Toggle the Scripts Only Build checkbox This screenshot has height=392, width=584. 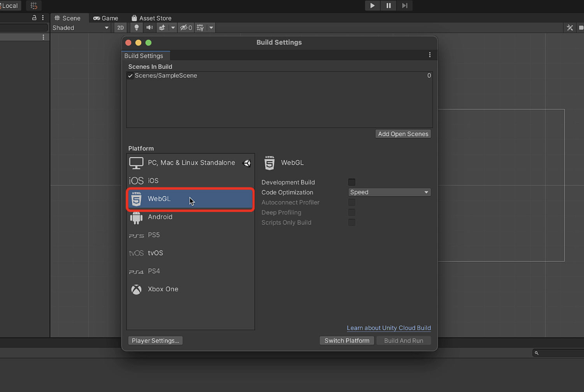point(352,222)
